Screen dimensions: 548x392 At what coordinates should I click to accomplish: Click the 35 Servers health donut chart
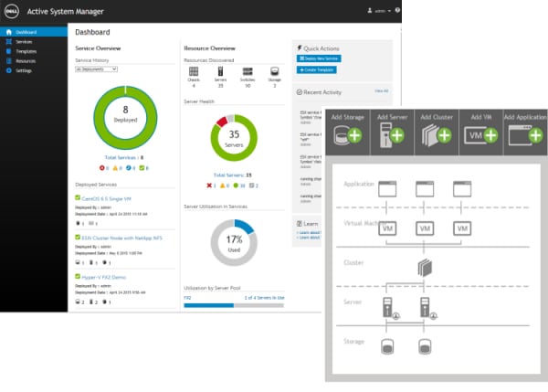(234, 138)
